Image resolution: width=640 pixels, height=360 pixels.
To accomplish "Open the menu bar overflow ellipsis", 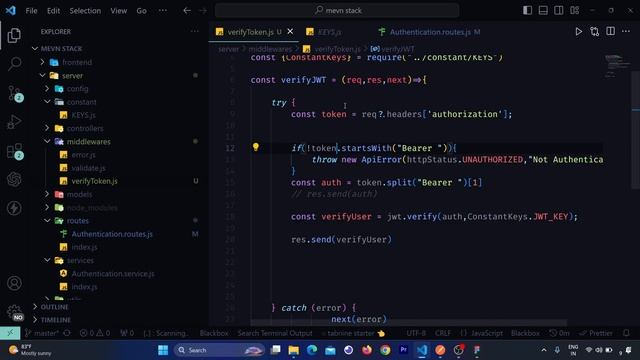I will coord(162,11).
